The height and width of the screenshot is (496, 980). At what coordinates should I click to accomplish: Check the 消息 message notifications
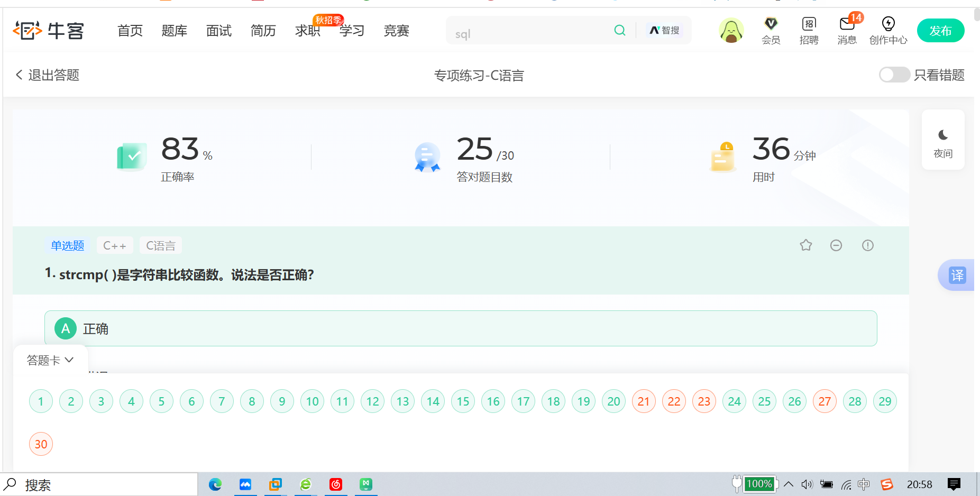[846, 30]
